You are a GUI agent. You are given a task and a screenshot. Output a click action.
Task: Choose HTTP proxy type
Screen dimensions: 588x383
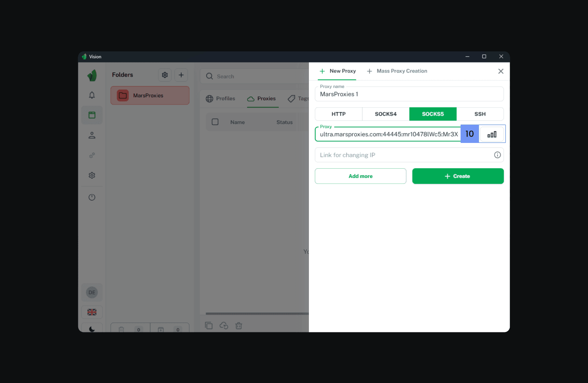click(339, 114)
